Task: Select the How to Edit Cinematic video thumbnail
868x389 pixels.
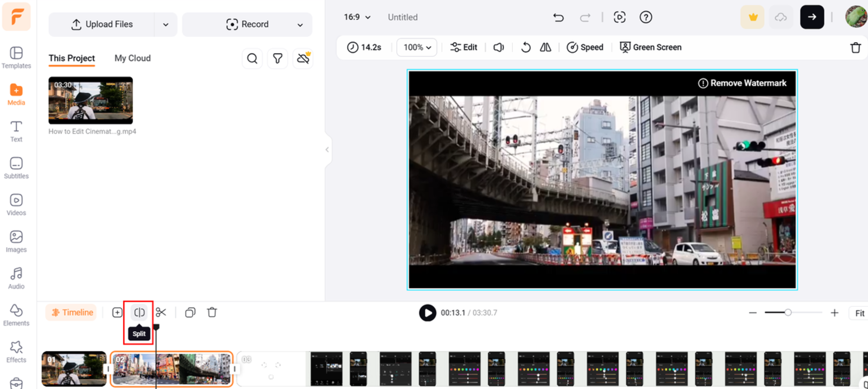Action: coord(90,101)
